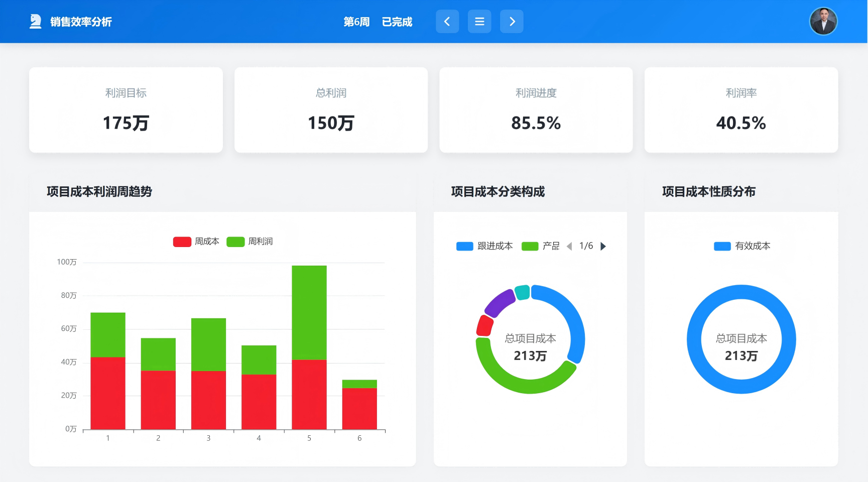Expand the 1/6 legend pager in donut chart

pos(586,246)
